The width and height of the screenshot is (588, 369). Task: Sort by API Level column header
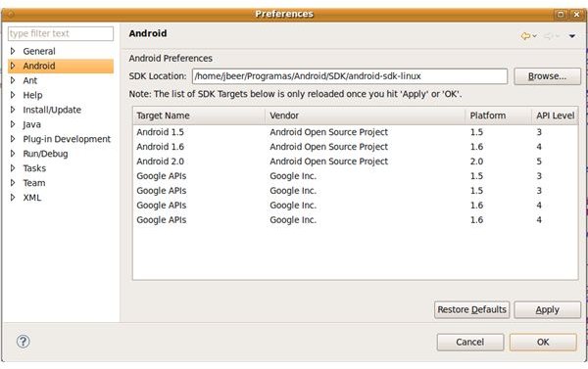tap(555, 115)
